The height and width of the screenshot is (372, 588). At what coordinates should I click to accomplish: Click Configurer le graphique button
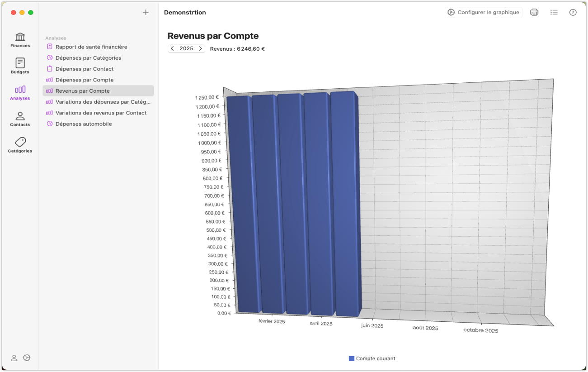pyautogui.click(x=484, y=12)
